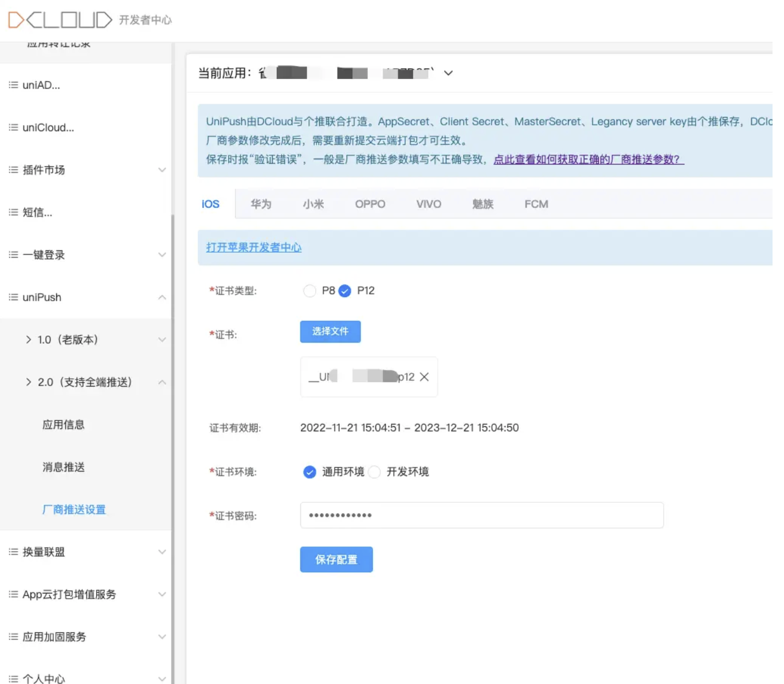Image resolution: width=784 pixels, height=684 pixels.
Task: Select P8 certificate type
Action: click(x=309, y=291)
